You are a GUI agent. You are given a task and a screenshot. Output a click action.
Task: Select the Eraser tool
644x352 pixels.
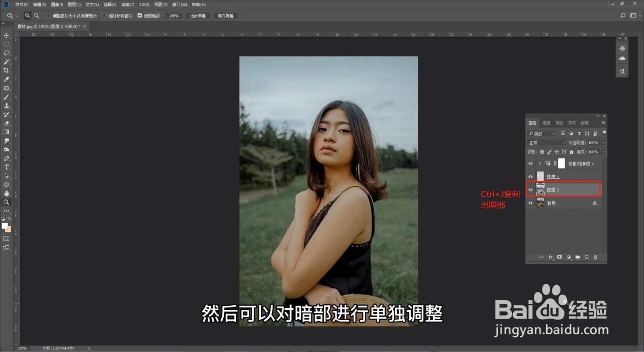tap(6, 124)
